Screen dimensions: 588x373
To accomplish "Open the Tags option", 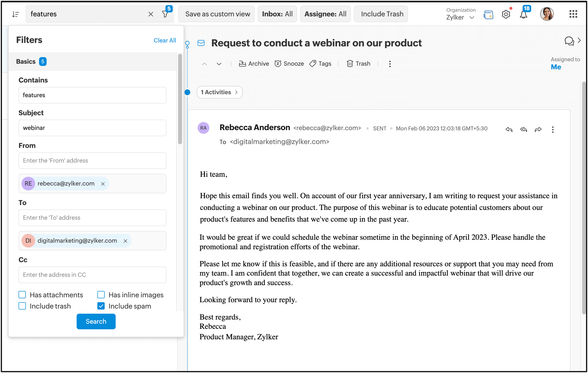I will point(320,64).
